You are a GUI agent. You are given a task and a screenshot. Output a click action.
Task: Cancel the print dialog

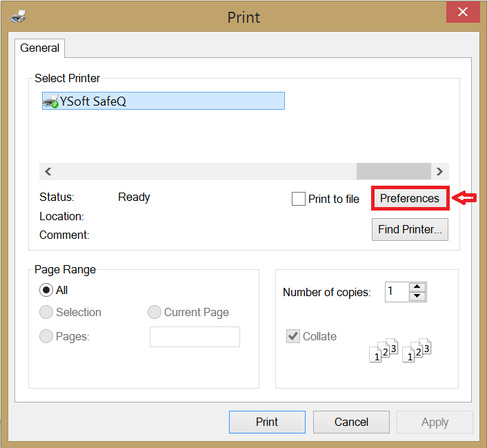click(351, 422)
